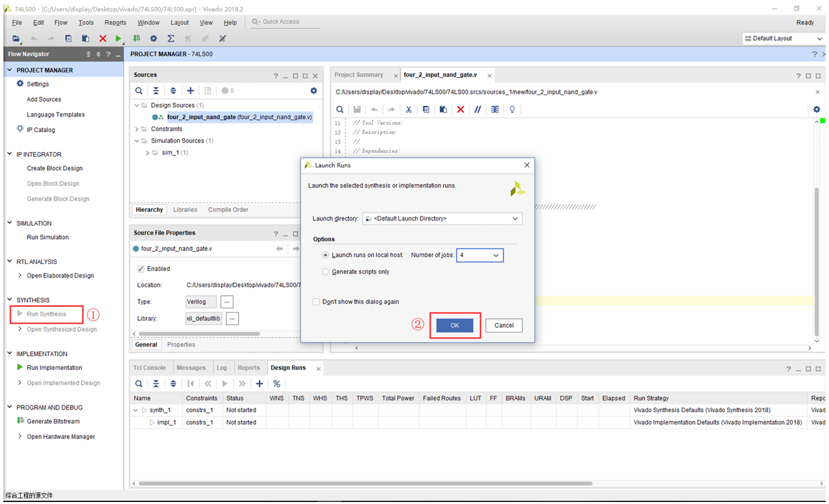Viewport: 829px width, 504px height.
Task: Toggle line comments with the // icon
Action: point(478,109)
